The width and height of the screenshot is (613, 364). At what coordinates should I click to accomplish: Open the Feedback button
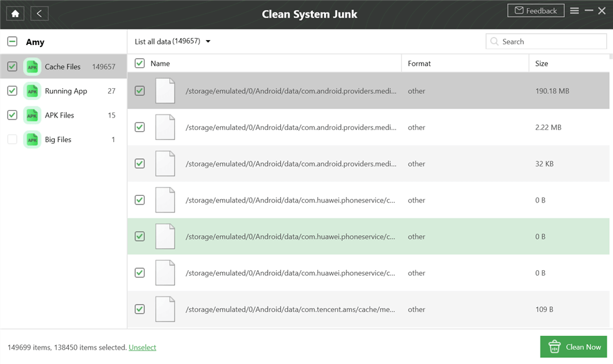pyautogui.click(x=535, y=11)
